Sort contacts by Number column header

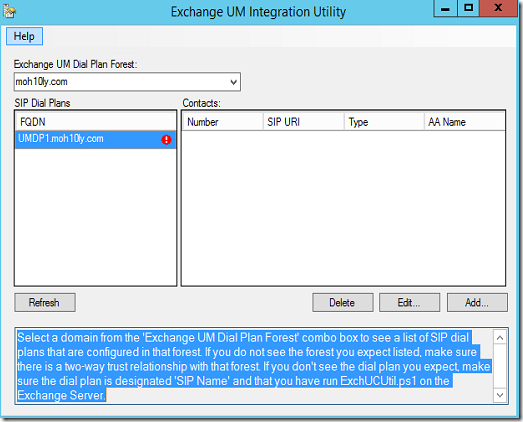pyautogui.click(x=222, y=122)
